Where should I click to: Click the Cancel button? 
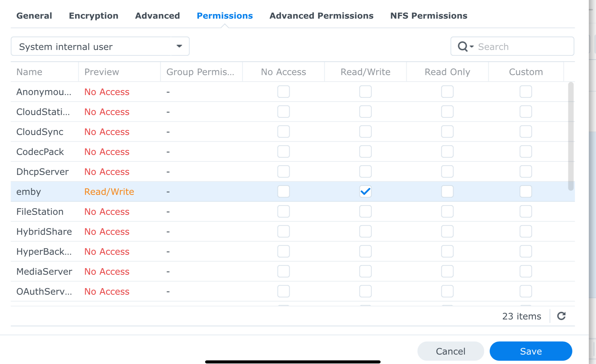tap(450, 351)
